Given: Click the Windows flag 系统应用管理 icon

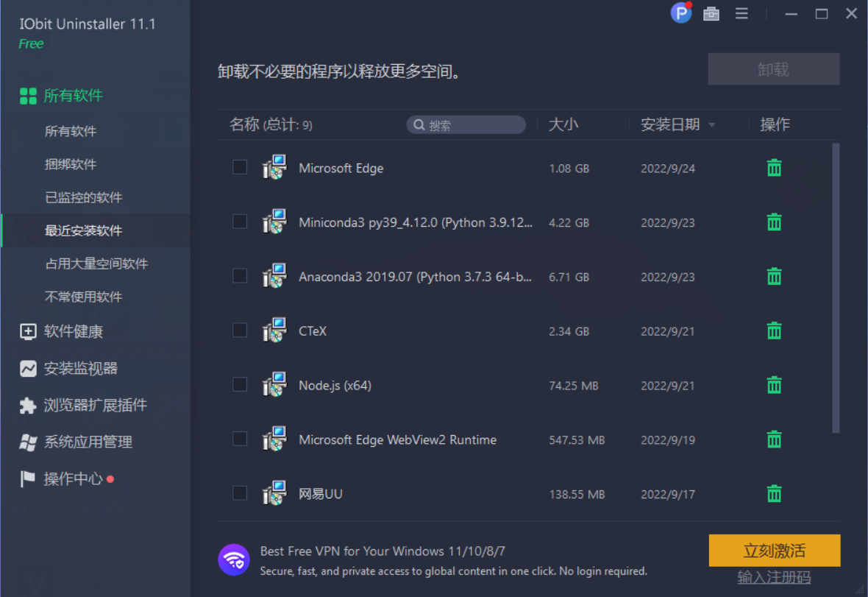Looking at the screenshot, I should [28, 442].
